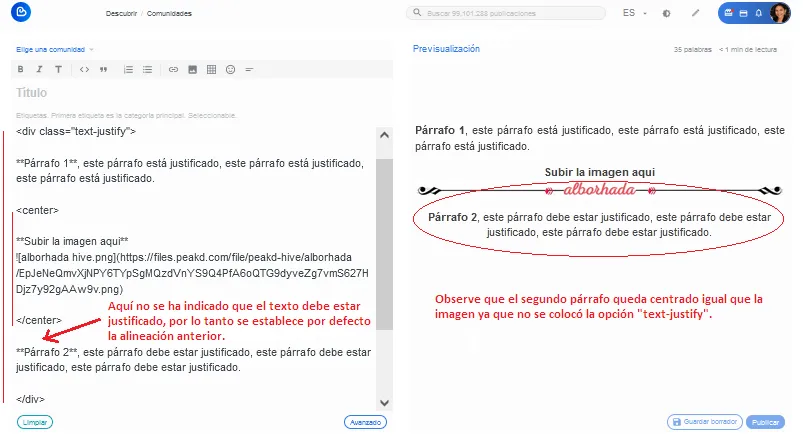Expand the 'Elige una comunidad' dropdown
The width and height of the screenshot is (803, 442).
pyautogui.click(x=55, y=50)
